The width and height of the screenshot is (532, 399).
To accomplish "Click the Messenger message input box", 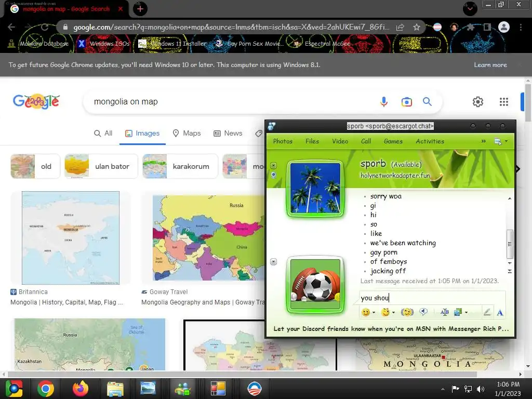I will (432, 298).
